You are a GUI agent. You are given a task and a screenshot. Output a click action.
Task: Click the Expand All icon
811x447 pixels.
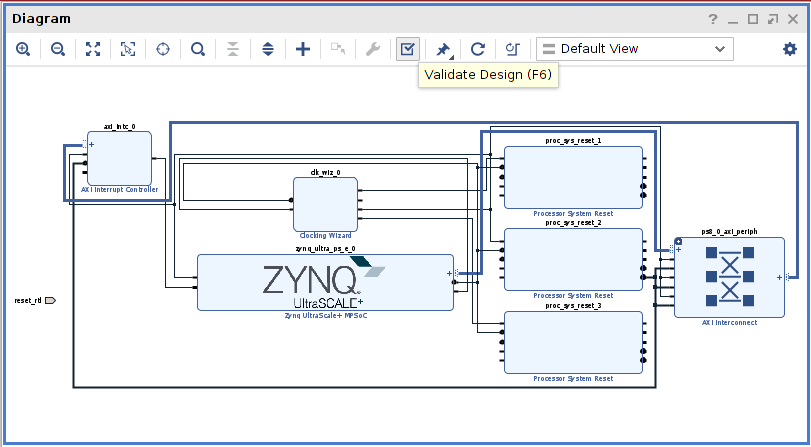(x=268, y=49)
